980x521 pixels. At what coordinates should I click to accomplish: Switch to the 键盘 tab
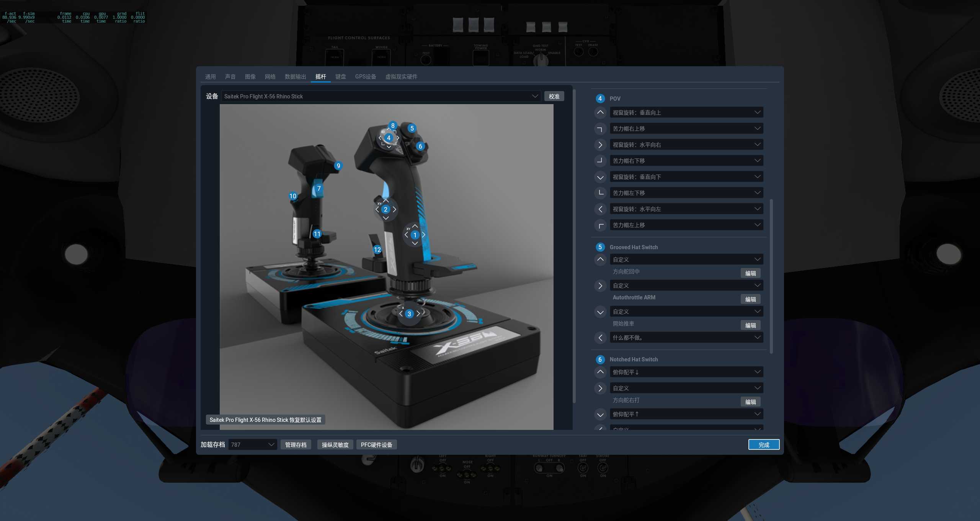click(341, 77)
